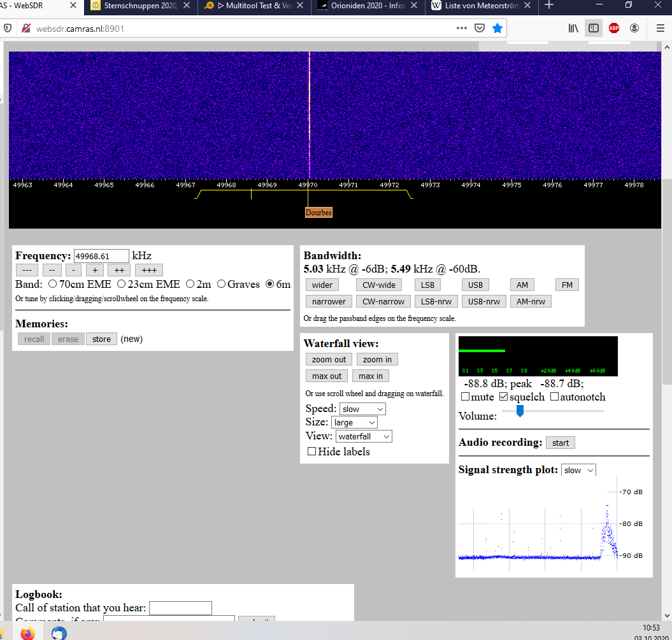
Task: Step frequency down with --- button
Action: pos(27,270)
